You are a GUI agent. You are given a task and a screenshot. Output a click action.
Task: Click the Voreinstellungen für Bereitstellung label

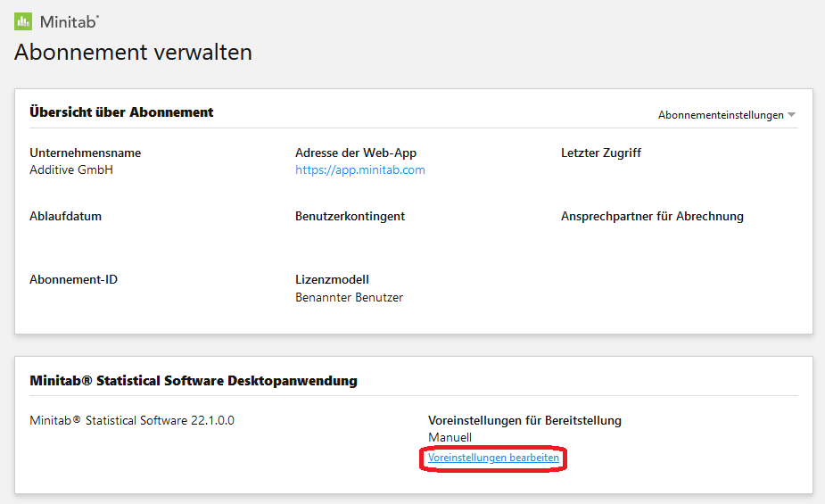pyautogui.click(x=524, y=420)
